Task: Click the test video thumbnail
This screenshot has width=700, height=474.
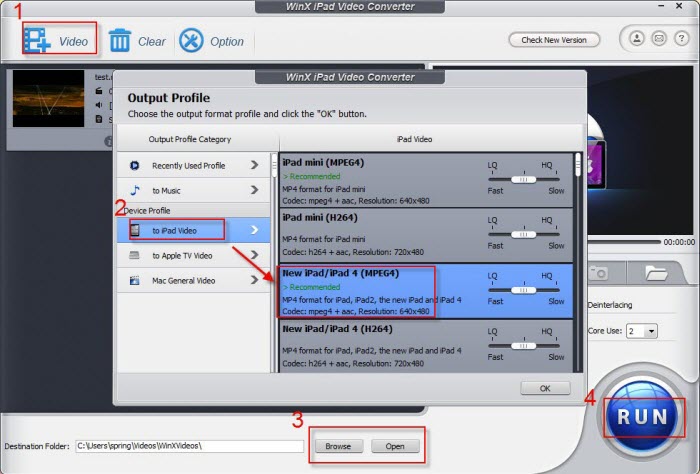Action: click(48, 99)
